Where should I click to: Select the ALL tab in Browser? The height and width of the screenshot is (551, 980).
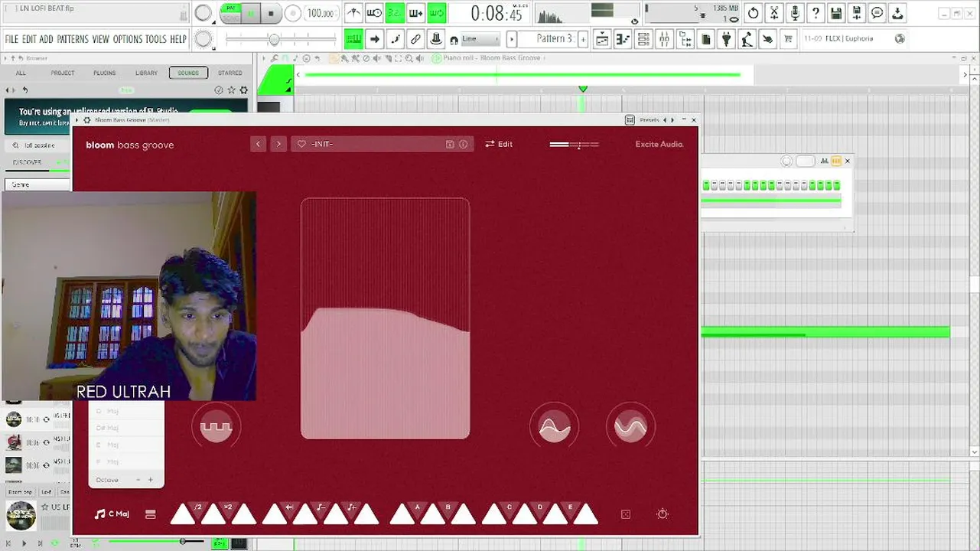click(21, 73)
